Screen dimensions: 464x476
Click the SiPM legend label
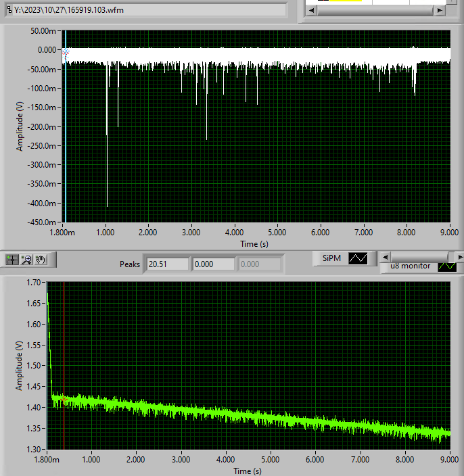point(331,258)
